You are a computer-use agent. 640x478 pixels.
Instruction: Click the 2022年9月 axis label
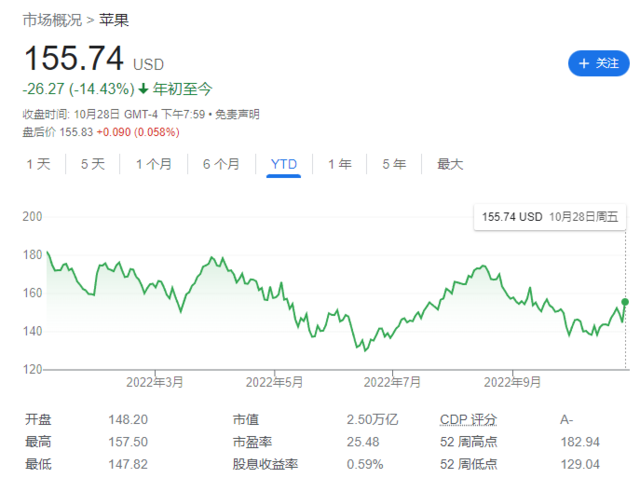coord(512,382)
